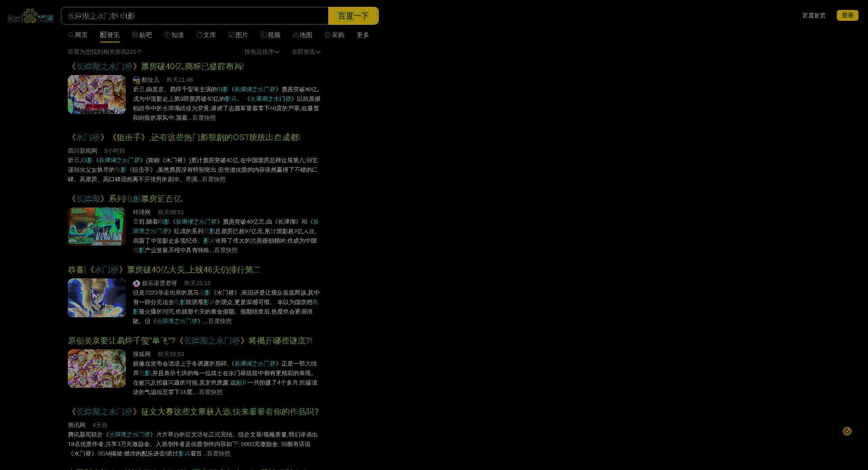
Task: Select the 贴吧 tab
Action: (142, 35)
